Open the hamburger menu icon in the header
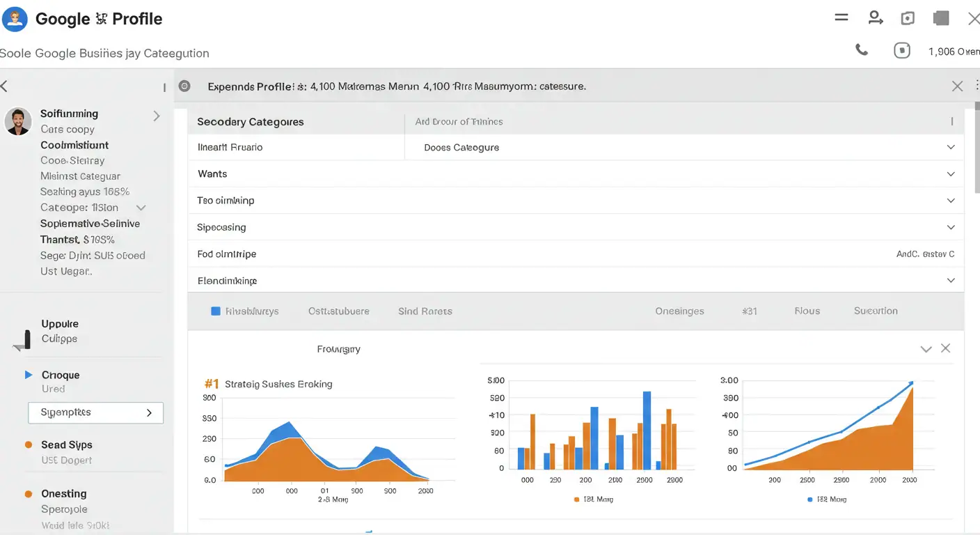 [x=841, y=17]
